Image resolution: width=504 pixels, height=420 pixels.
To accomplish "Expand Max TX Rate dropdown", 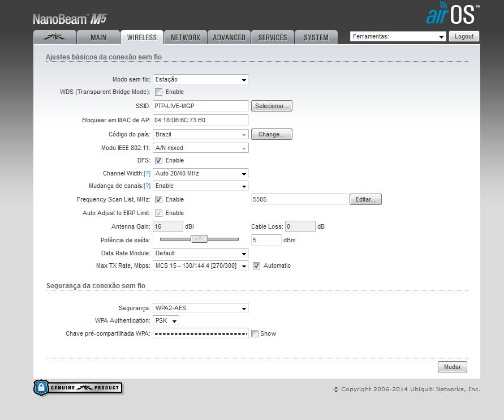I will [201, 265].
